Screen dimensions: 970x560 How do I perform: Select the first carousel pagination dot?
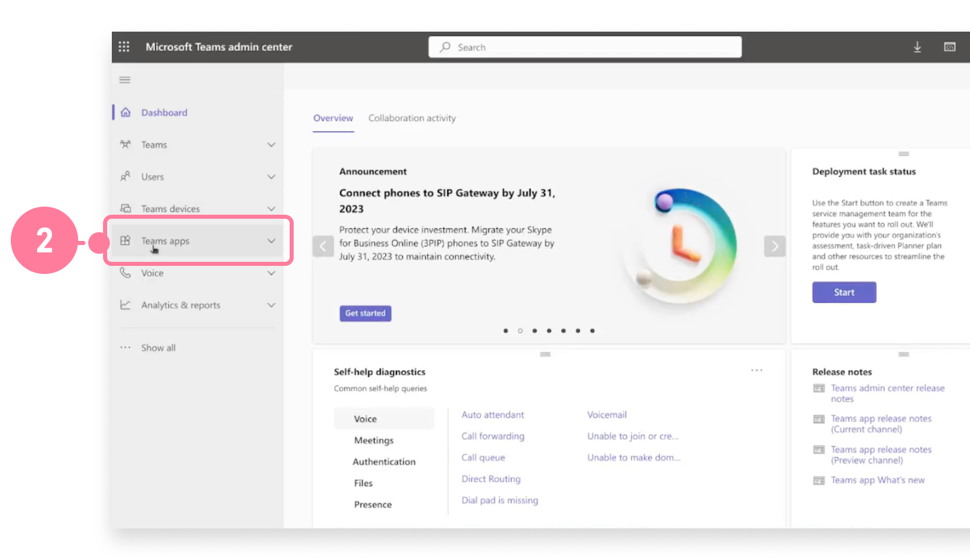pyautogui.click(x=506, y=330)
